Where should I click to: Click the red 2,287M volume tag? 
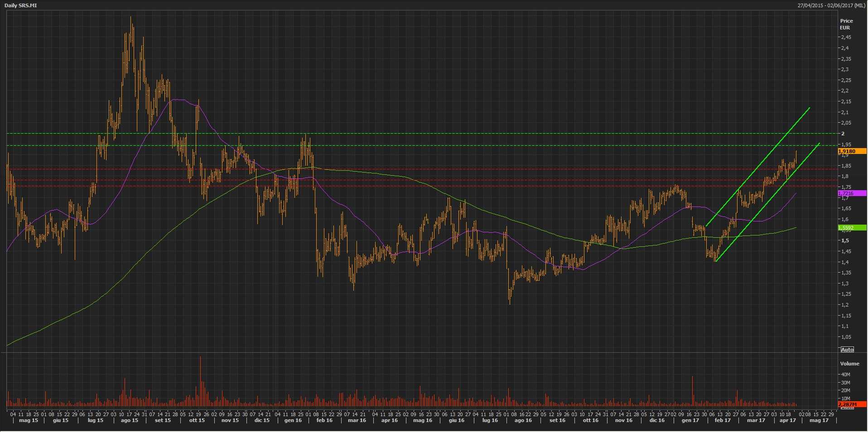852,404
